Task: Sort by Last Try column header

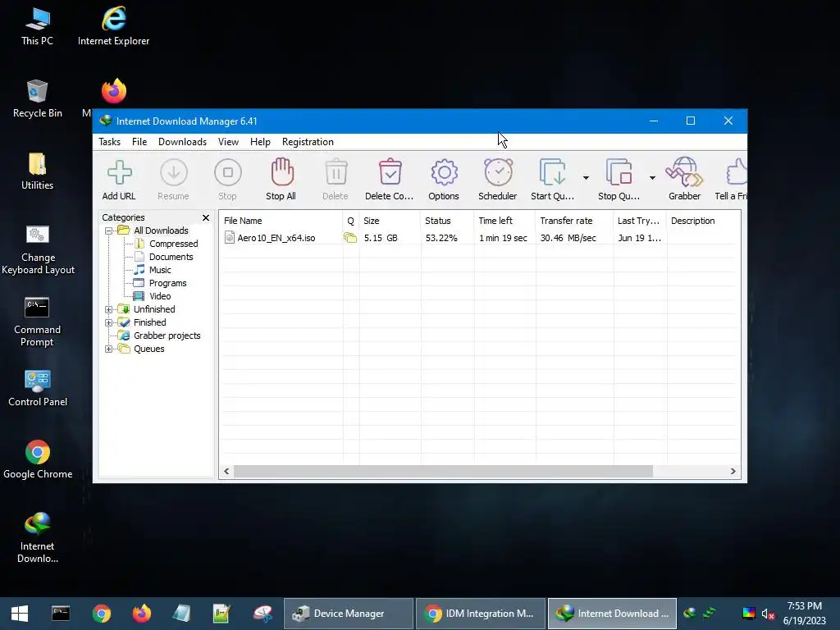Action: [x=640, y=221]
